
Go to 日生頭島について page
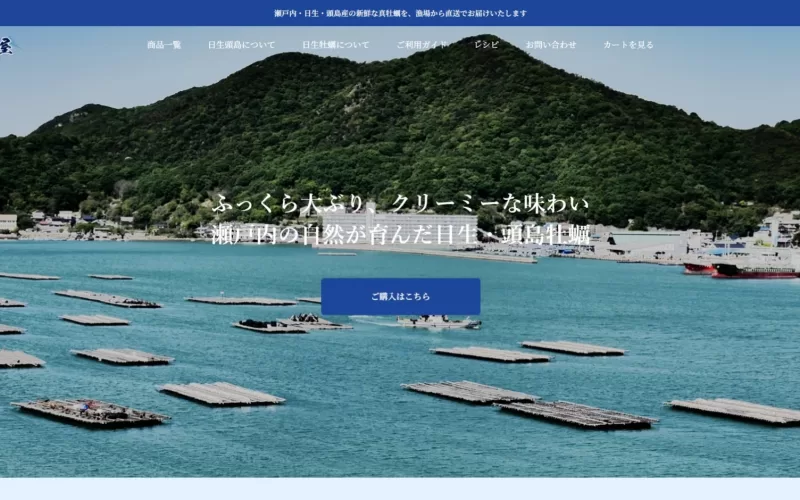click(x=241, y=45)
